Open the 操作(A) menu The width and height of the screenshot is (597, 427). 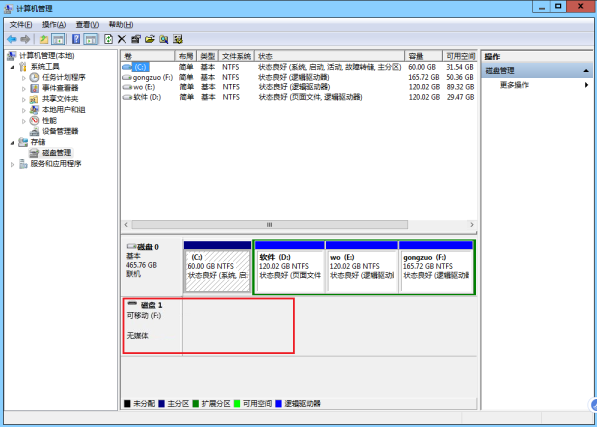pyautogui.click(x=54, y=25)
